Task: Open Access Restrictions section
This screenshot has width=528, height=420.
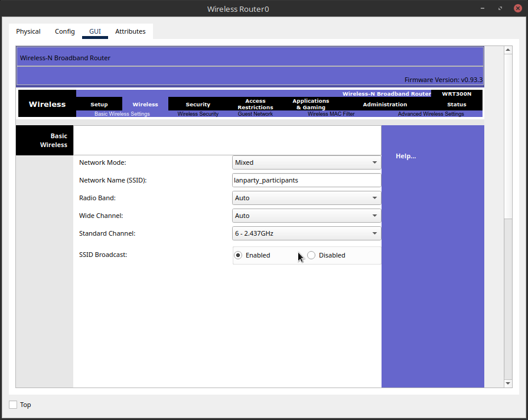Action: pos(255,105)
